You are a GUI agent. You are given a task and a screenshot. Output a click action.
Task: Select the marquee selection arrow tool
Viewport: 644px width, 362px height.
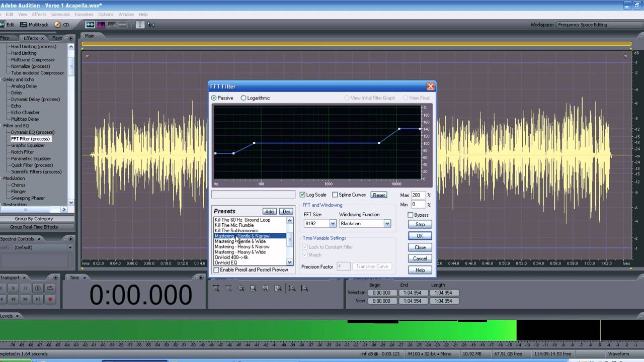[x=151, y=25]
